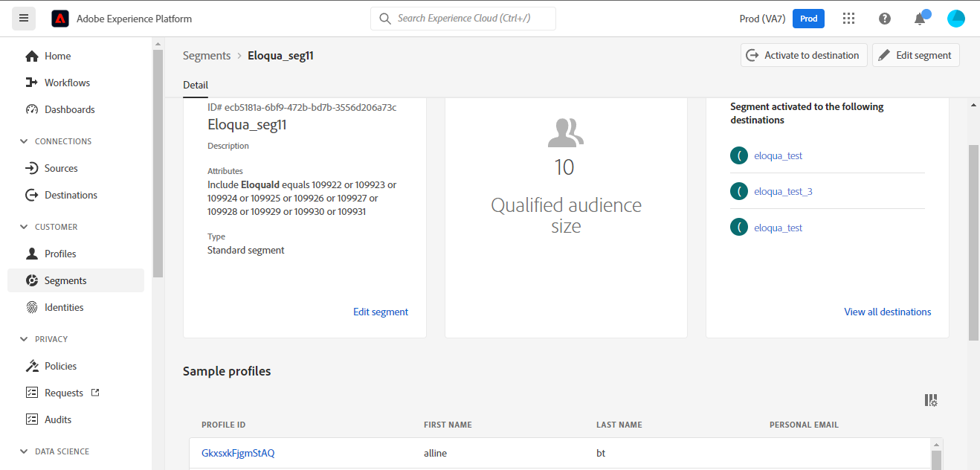980x470 pixels.
Task: Click the Segments pie icon
Action: pos(31,280)
